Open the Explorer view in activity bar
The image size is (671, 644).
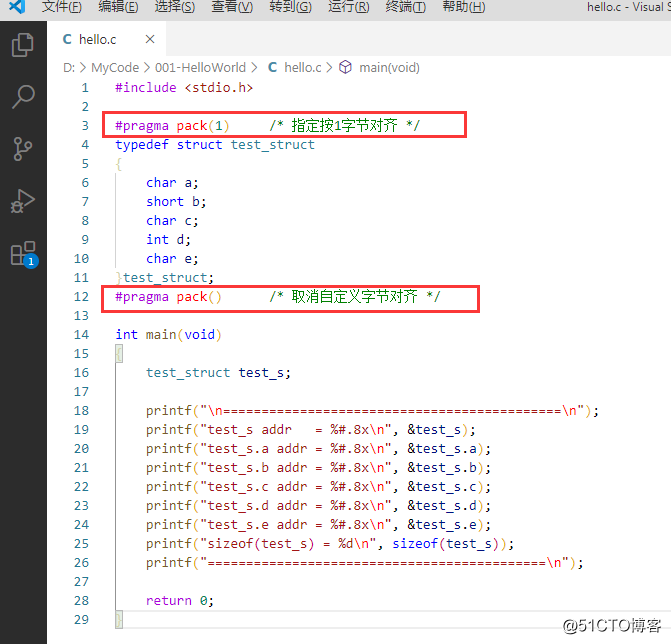pos(23,45)
